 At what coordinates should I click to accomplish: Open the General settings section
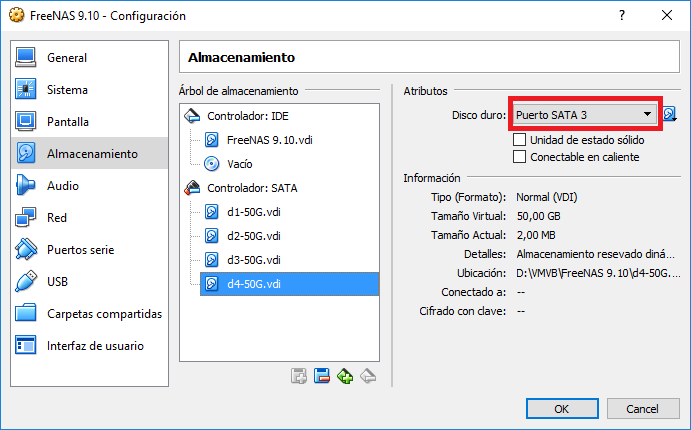pos(89,58)
